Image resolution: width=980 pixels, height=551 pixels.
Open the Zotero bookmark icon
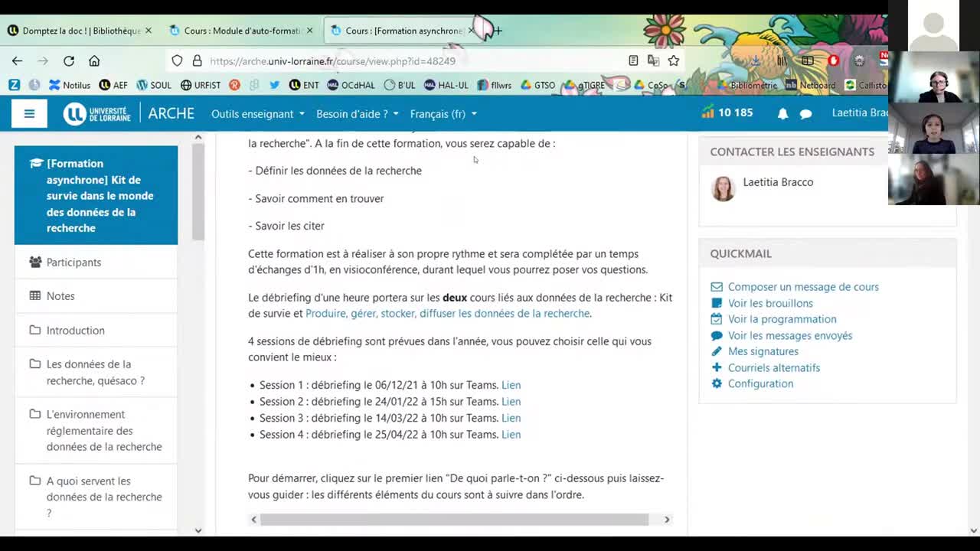point(14,85)
